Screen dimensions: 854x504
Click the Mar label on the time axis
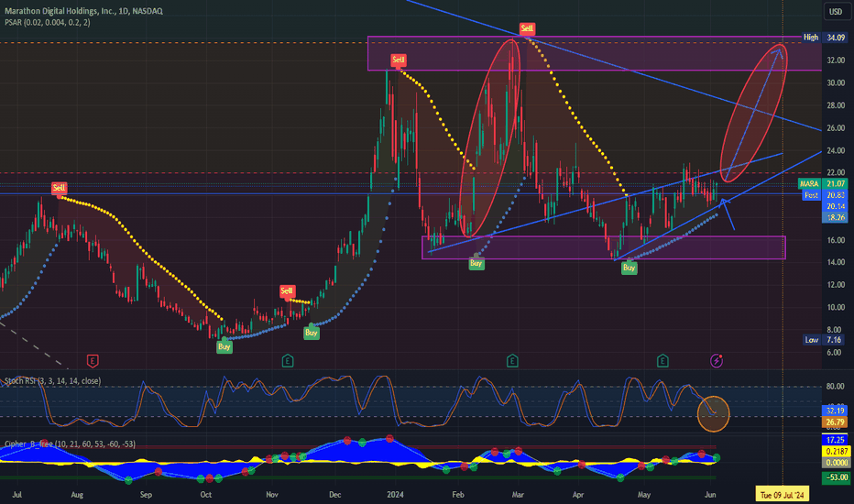pyautogui.click(x=518, y=495)
